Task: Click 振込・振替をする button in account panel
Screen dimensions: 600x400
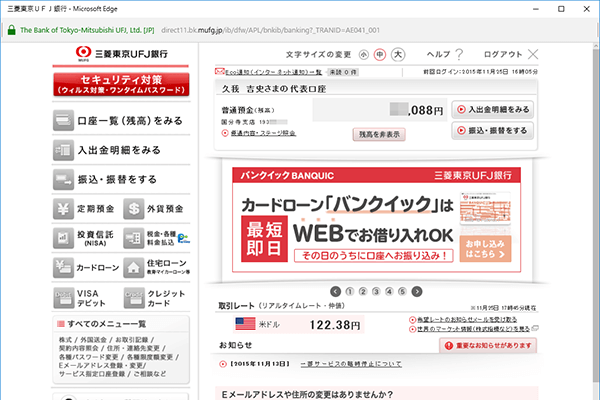Action: tap(492, 131)
